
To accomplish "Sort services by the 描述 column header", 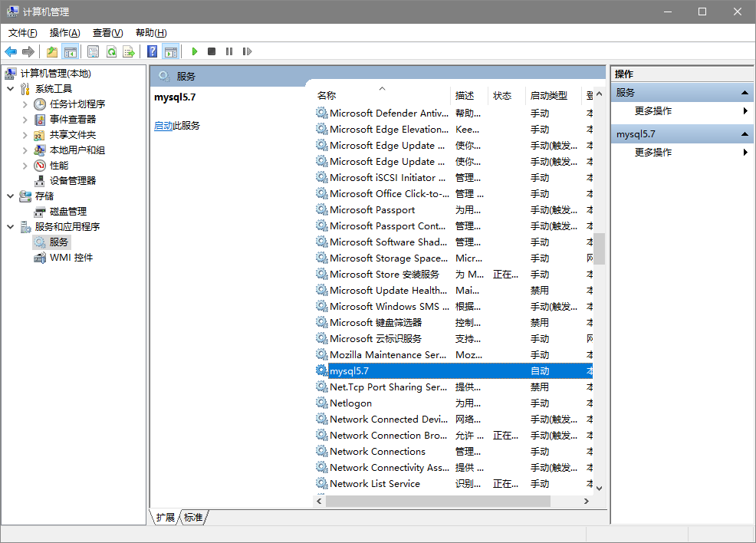I will pyautogui.click(x=469, y=95).
